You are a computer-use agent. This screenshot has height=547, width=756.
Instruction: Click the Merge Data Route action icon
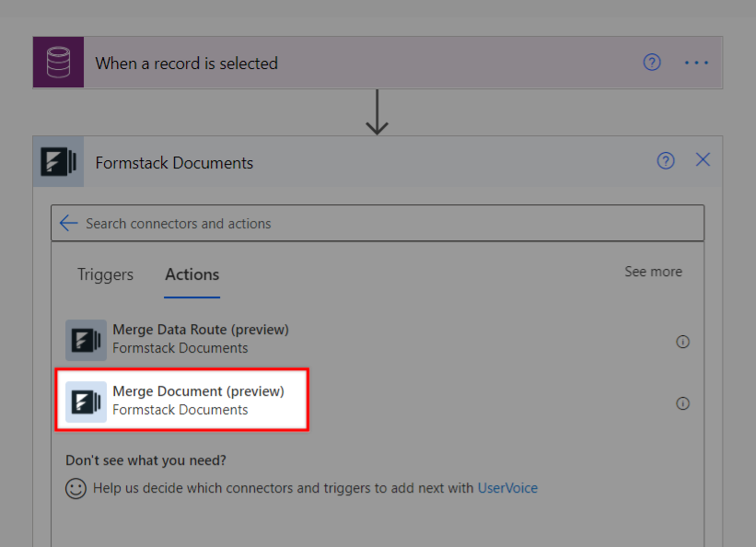(86, 339)
